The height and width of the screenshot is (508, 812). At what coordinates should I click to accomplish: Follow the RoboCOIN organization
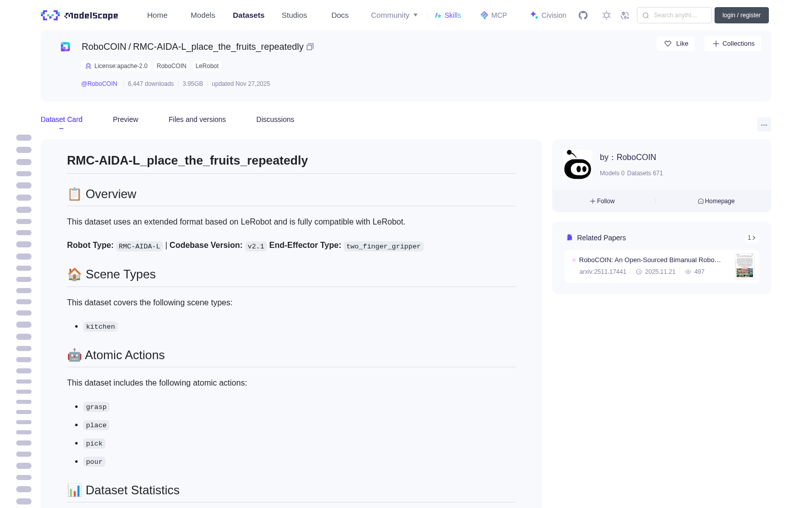(602, 201)
